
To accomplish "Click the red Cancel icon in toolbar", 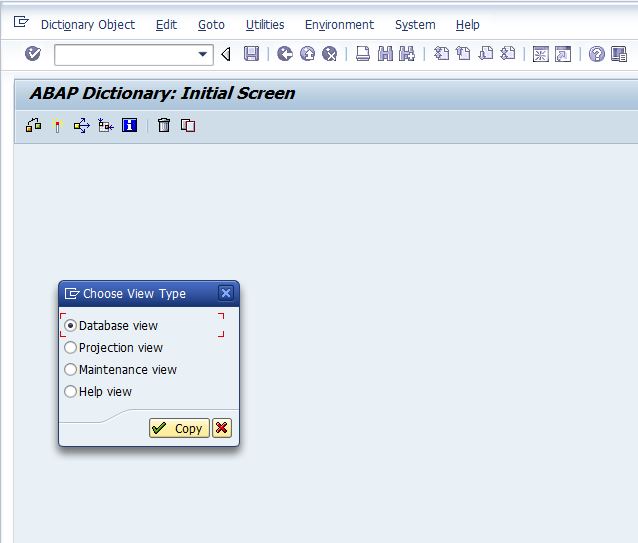I will coord(330,54).
